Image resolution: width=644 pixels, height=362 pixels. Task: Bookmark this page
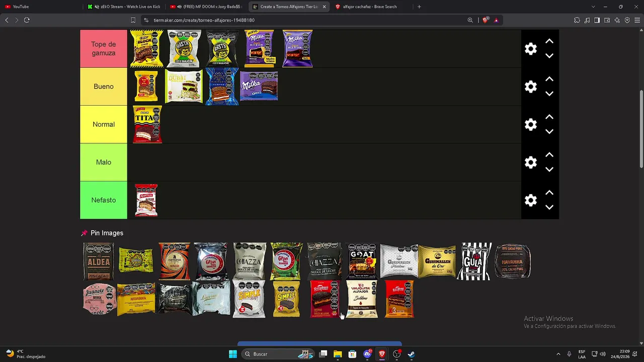(x=133, y=20)
